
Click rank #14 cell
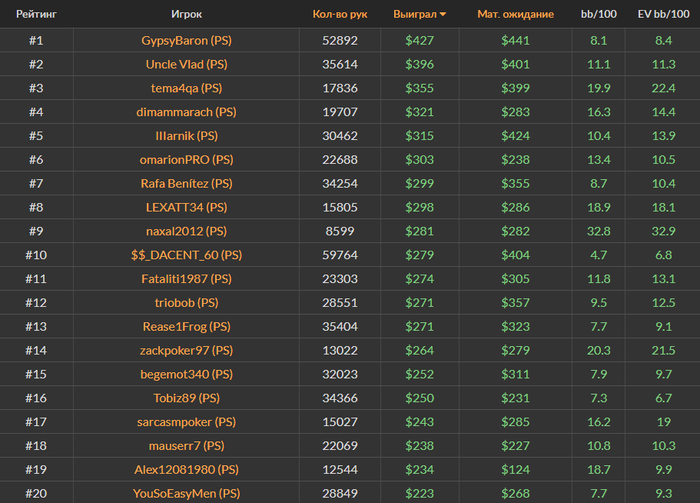(36, 350)
